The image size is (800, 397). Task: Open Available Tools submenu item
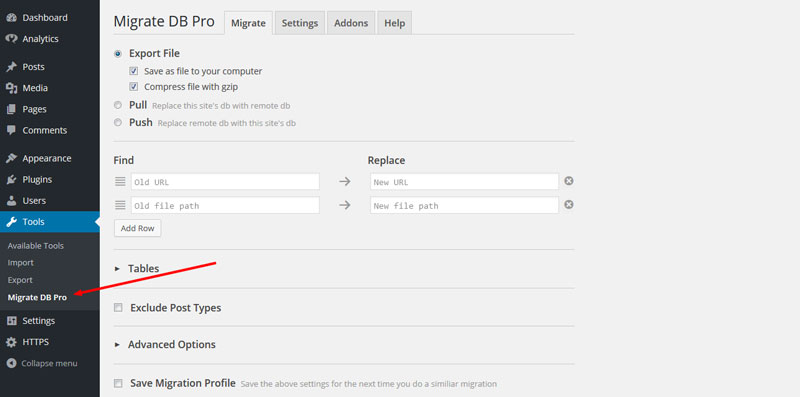click(36, 245)
